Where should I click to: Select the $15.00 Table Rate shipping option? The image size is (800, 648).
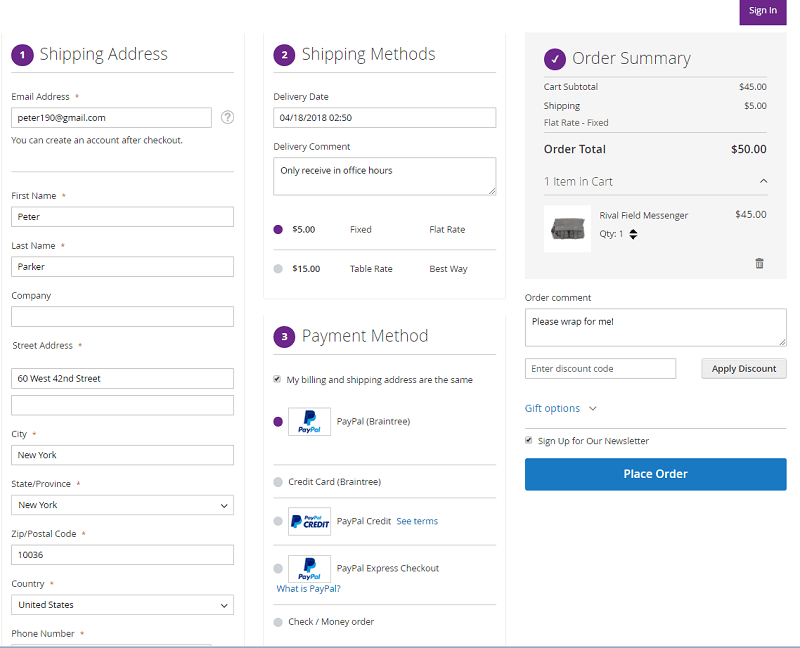(278, 269)
